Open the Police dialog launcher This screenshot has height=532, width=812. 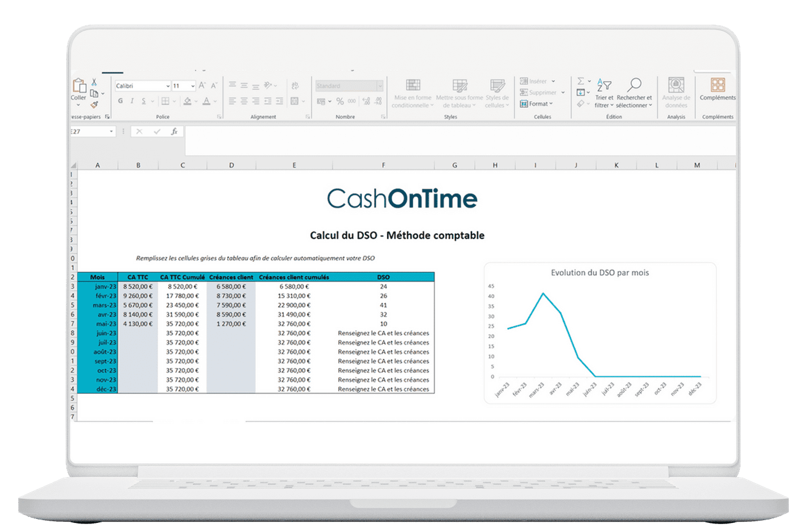219,117
